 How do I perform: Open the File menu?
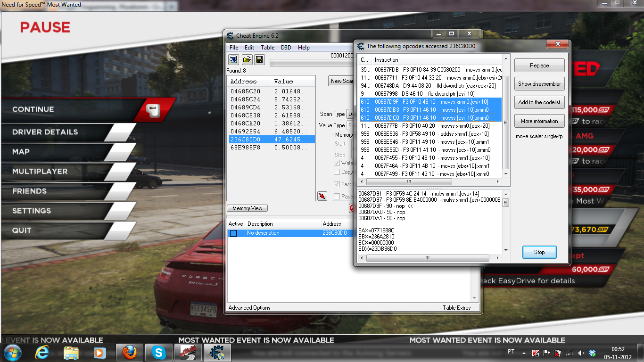coord(234,48)
